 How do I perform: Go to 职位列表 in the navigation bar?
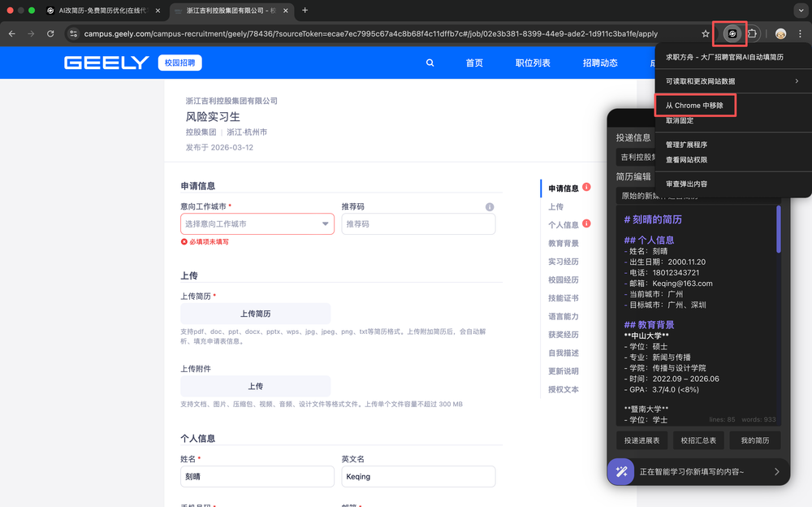[x=533, y=63]
